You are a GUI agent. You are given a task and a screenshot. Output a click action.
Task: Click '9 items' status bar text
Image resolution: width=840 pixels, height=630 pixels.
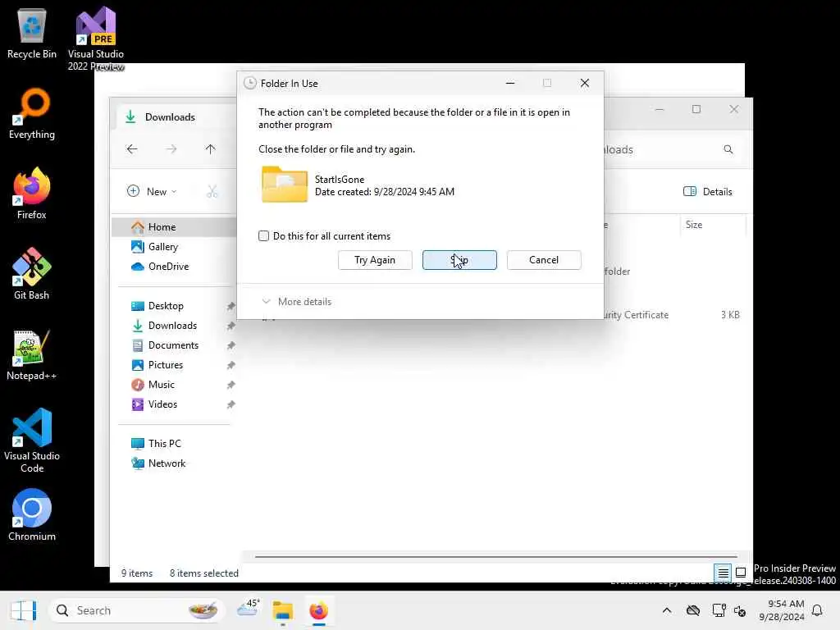tap(137, 573)
